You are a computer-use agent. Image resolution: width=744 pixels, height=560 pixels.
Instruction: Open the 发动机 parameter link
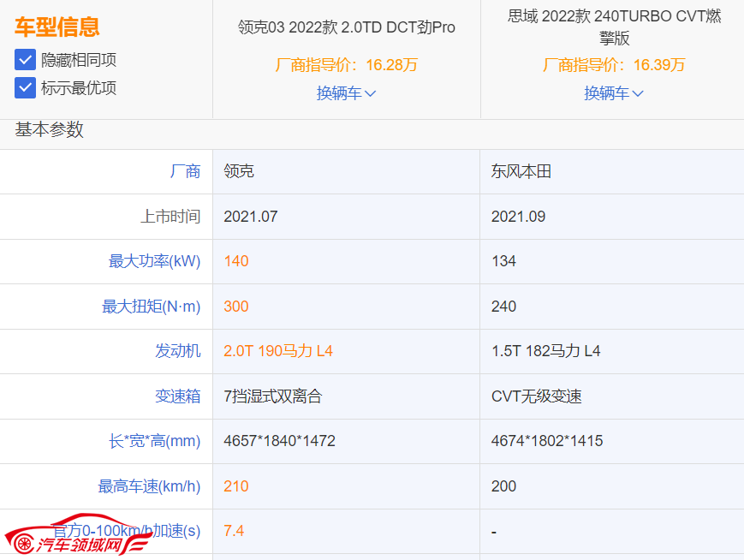pyautogui.click(x=178, y=351)
